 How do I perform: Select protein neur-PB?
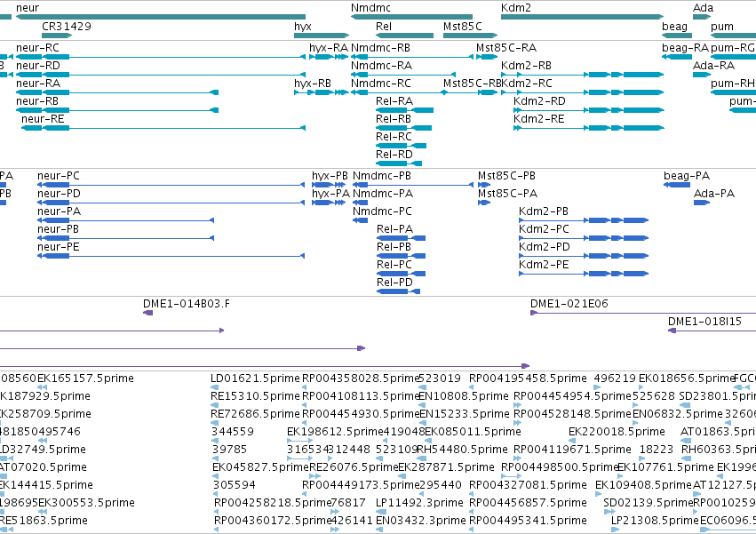point(126,238)
